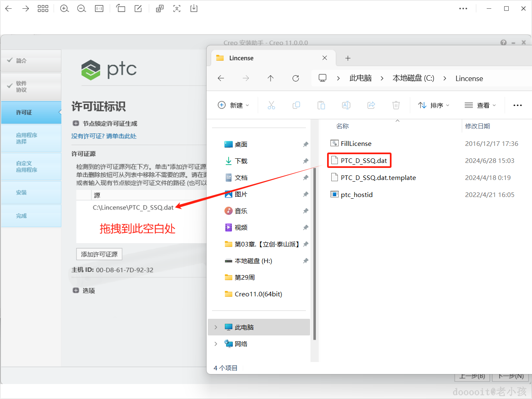Open a new Explorer tab with plus

(x=348, y=58)
